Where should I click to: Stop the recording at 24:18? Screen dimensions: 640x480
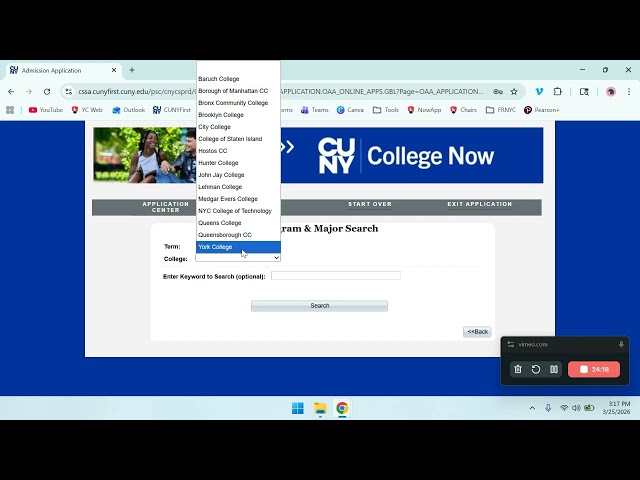click(594, 369)
